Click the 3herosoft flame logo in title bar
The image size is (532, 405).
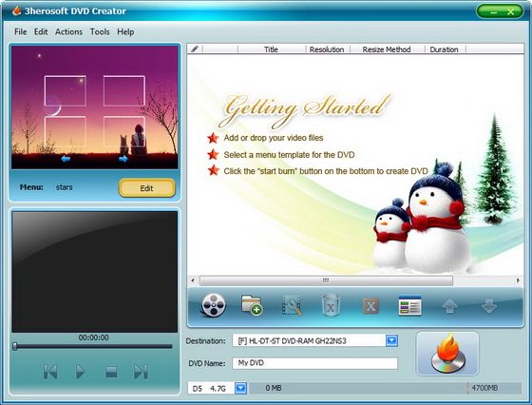[x=16, y=10]
